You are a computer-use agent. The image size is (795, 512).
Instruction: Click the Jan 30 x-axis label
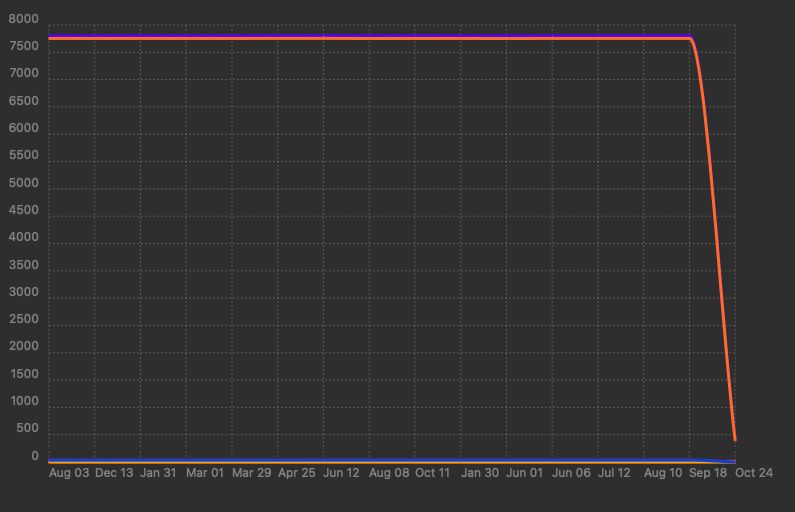point(480,473)
